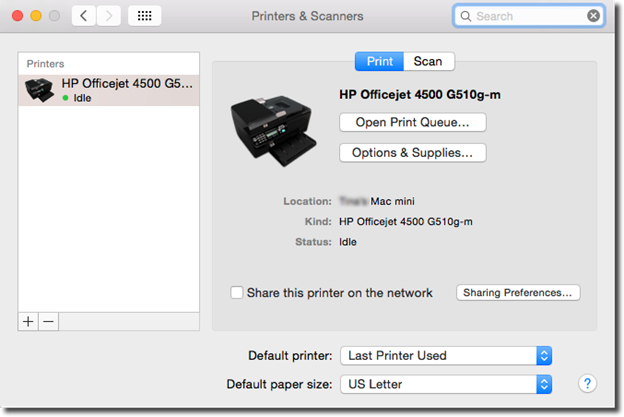Go back with the left chevron
Image resolution: width=624 pixels, height=417 pixels.
[x=84, y=16]
